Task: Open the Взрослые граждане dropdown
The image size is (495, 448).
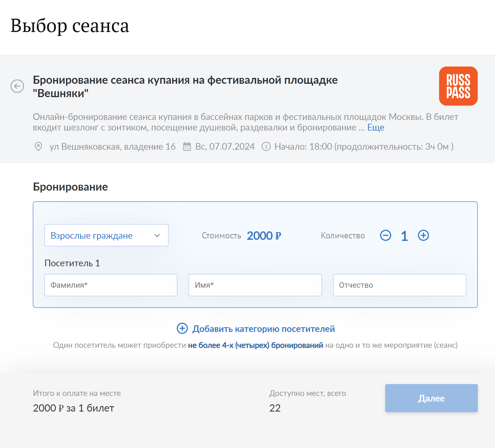Action: click(x=106, y=235)
